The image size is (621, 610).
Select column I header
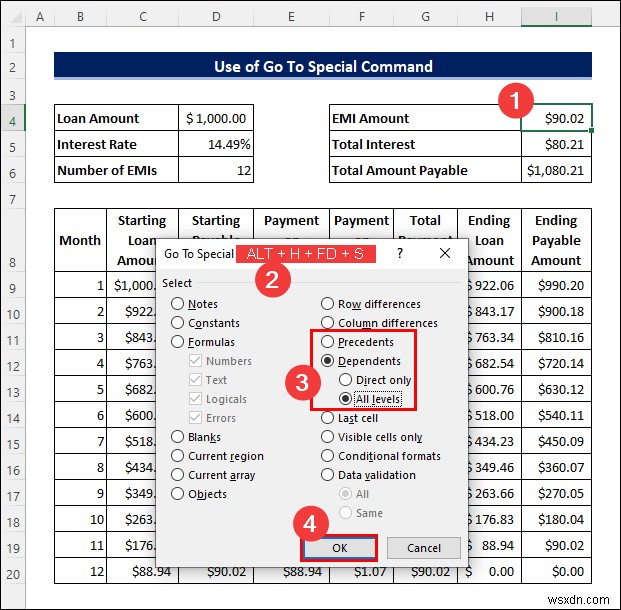tap(556, 17)
